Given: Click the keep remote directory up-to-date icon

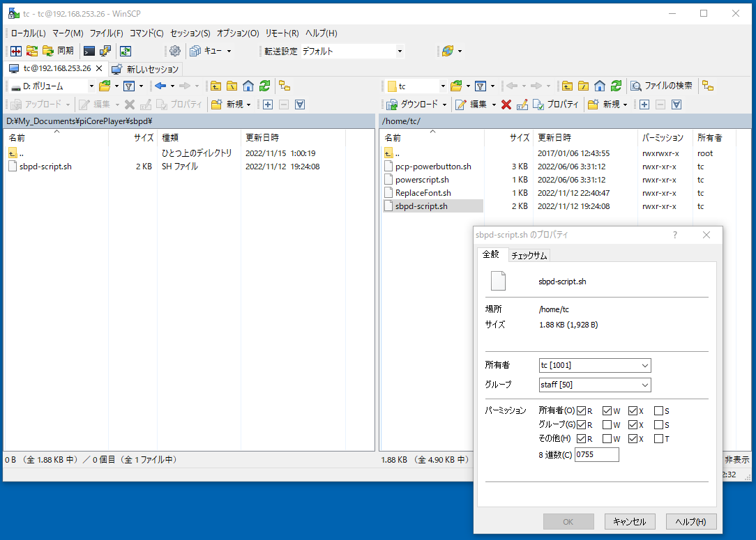Looking at the screenshot, I should pos(126,51).
